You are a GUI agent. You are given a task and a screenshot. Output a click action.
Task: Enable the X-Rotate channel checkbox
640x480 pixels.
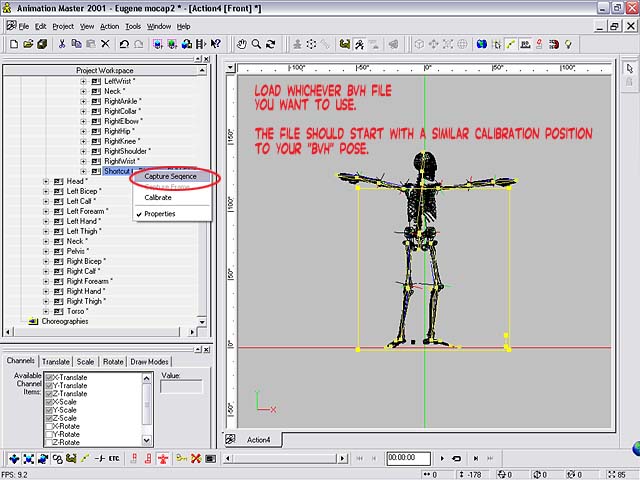pos(49,426)
